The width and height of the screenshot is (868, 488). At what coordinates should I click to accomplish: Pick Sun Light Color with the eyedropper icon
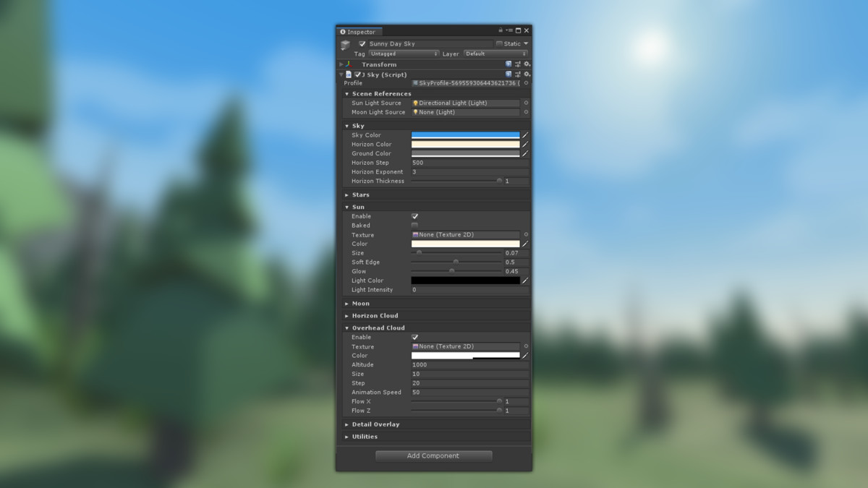(526, 281)
